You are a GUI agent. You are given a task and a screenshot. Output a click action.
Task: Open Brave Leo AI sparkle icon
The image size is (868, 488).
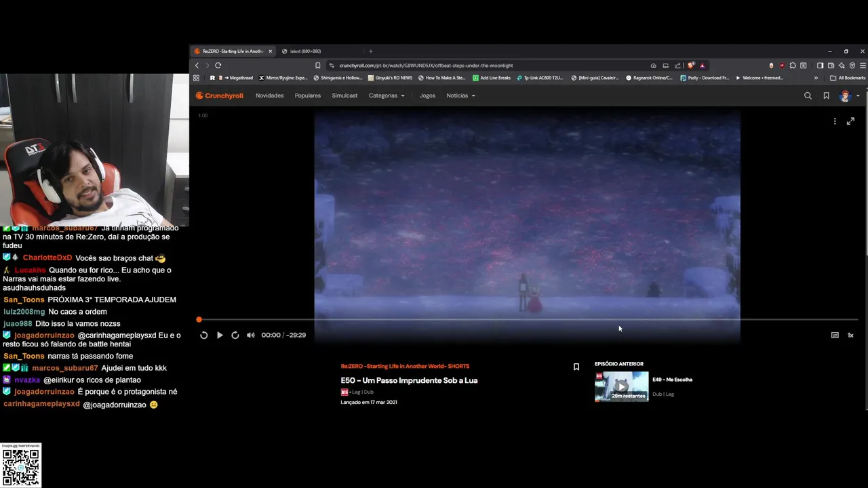click(x=842, y=65)
